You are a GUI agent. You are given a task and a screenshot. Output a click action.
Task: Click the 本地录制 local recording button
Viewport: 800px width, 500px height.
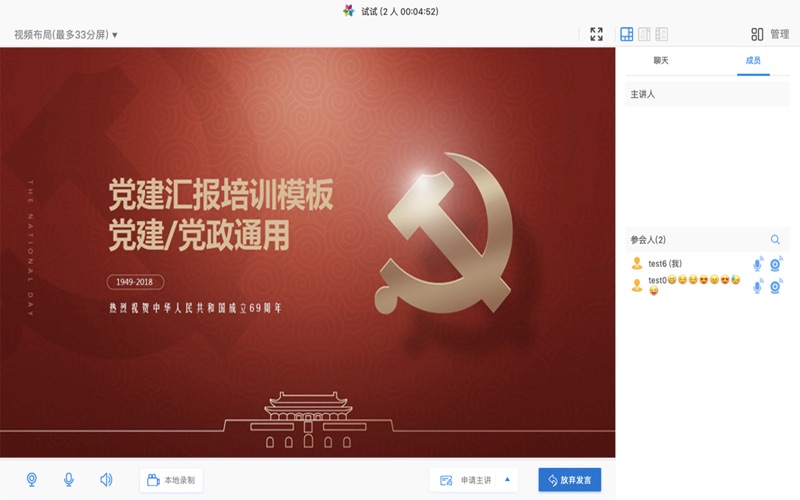[x=171, y=480]
